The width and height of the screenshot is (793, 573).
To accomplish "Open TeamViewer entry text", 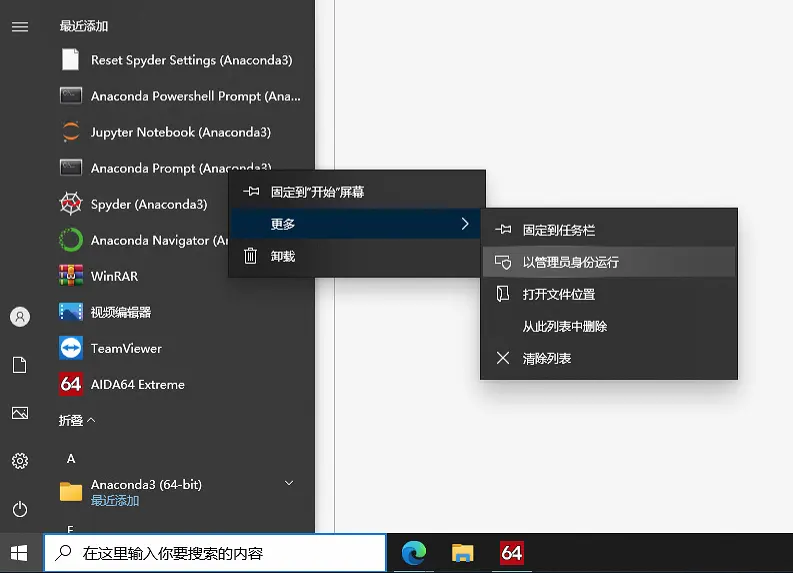I will (126, 348).
